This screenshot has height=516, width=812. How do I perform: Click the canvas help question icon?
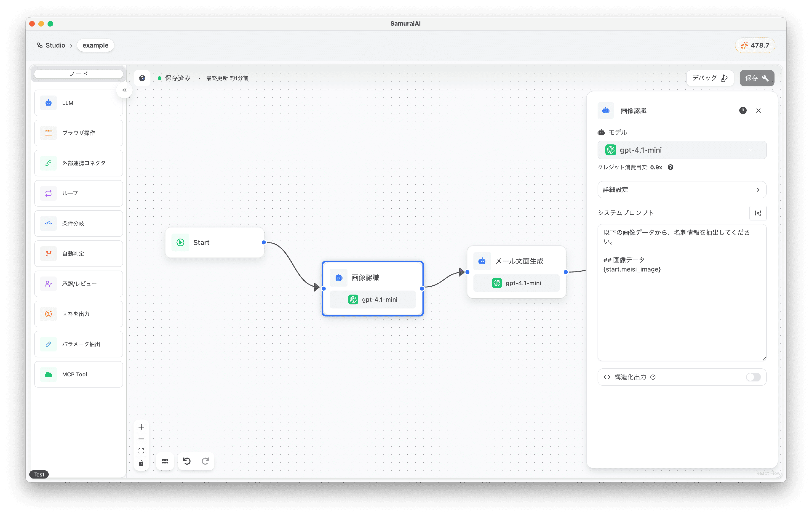(x=142, y=78)
